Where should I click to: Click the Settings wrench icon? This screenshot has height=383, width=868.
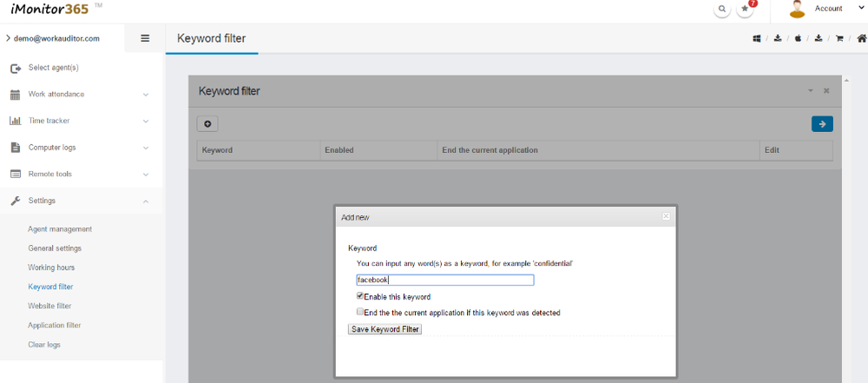16,201
